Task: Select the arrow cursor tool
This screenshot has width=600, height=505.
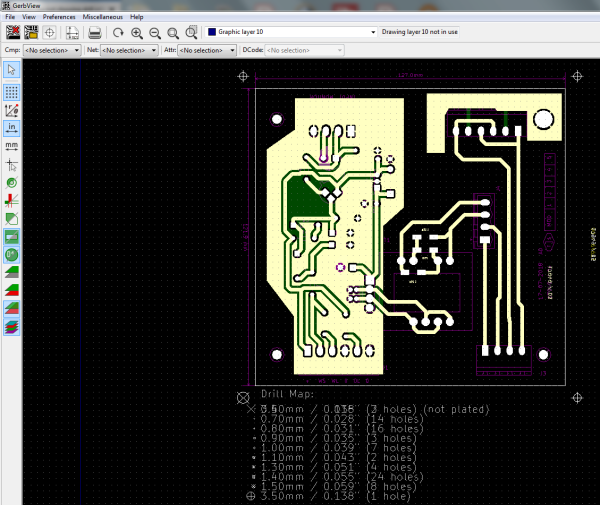Action: coord(11,70)
